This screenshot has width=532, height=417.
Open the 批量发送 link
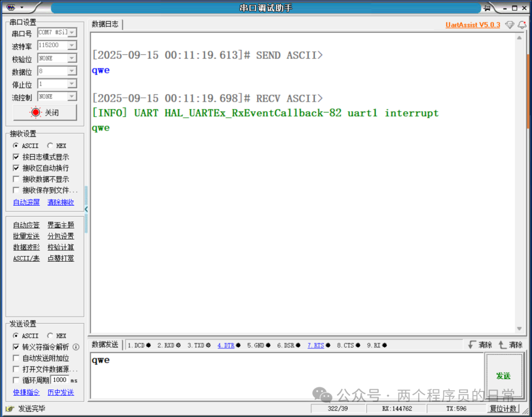(x=27, y=236)
